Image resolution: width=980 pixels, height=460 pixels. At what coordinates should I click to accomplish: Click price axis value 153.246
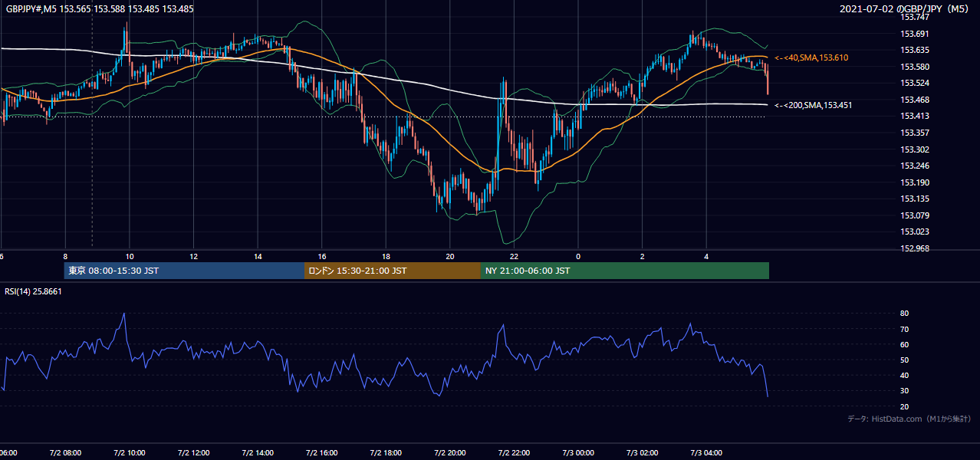coord(914,166)
